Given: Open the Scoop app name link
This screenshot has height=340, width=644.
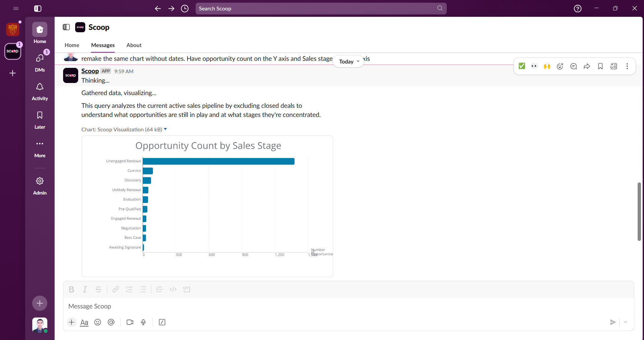Looking at the screenshot, I should (x=90, y=71).
